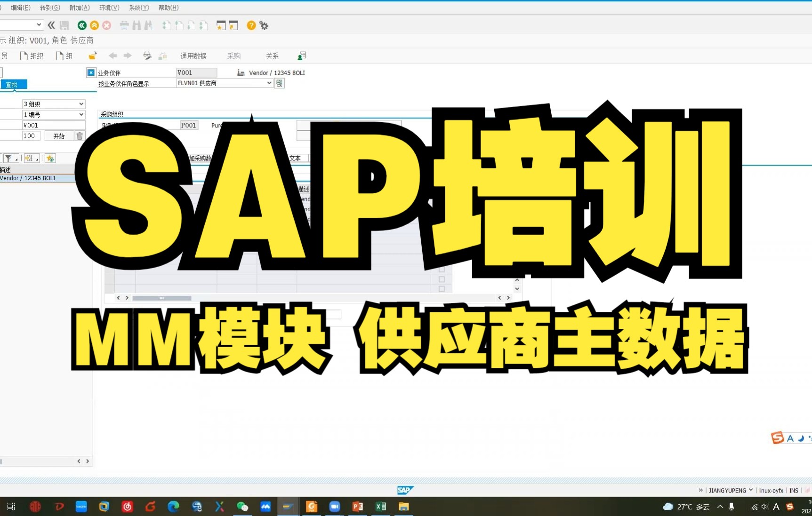This screenshot has width=812, height=516.
Task: Open Excel from the Windows taskbar
Action: coord(381,507)
